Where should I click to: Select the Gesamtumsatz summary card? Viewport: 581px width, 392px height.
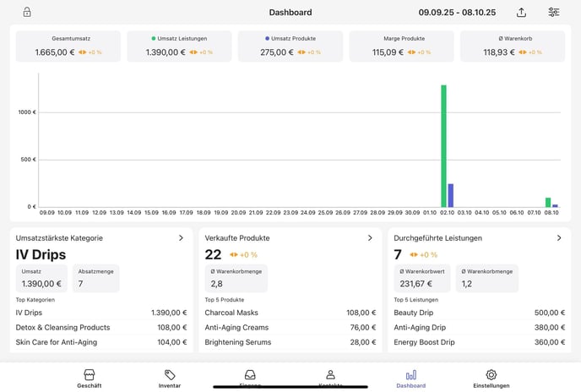(x=68, y=46)
